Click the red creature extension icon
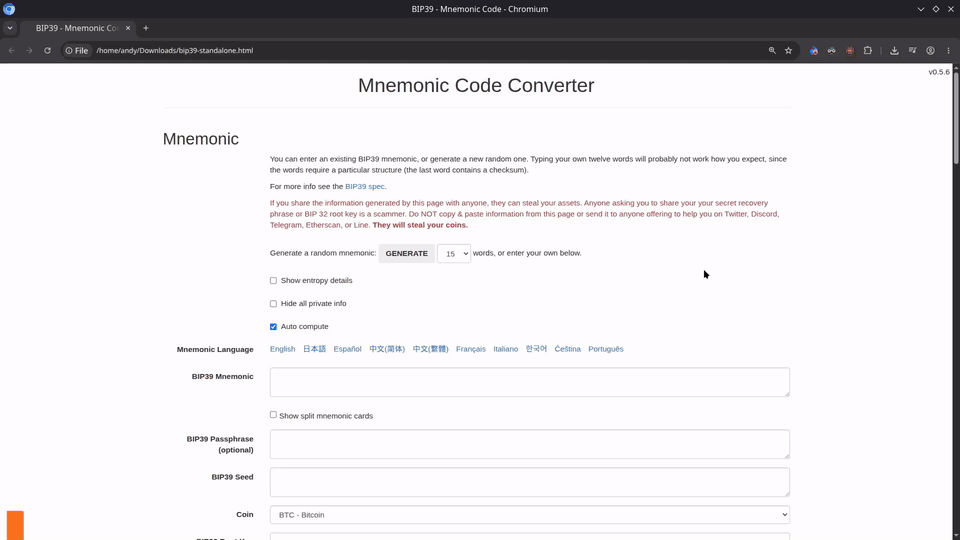This screenshot has height=540, width=960. (x=850, y=51)
